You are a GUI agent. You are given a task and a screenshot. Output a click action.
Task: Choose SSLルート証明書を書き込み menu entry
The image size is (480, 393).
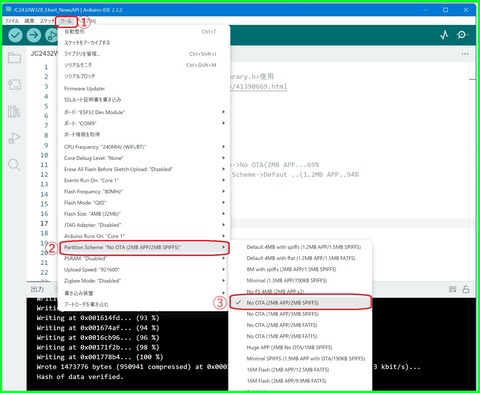click(144, 100)
